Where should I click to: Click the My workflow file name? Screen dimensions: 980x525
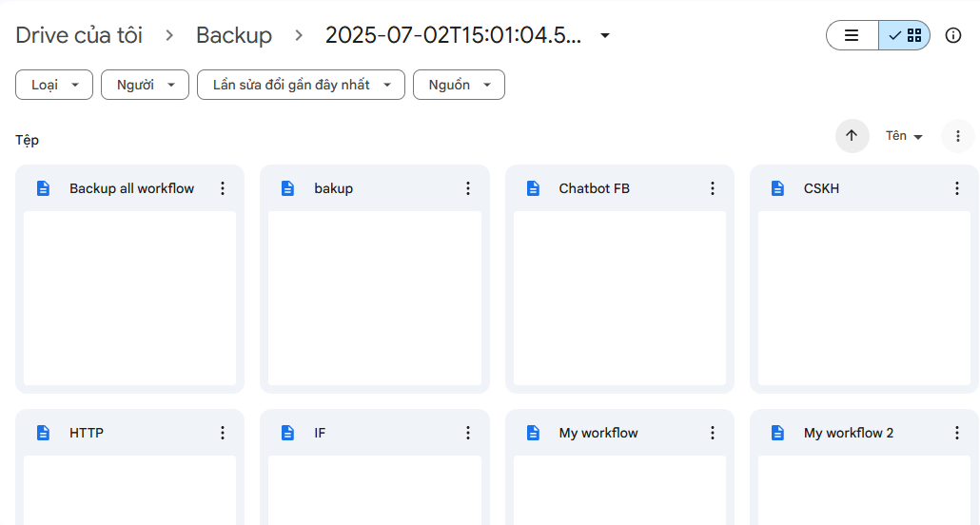pos(598,433)
